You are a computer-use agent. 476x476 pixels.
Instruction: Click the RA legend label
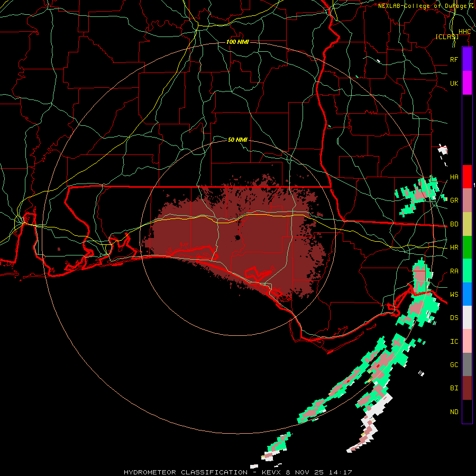click(454, 271)
